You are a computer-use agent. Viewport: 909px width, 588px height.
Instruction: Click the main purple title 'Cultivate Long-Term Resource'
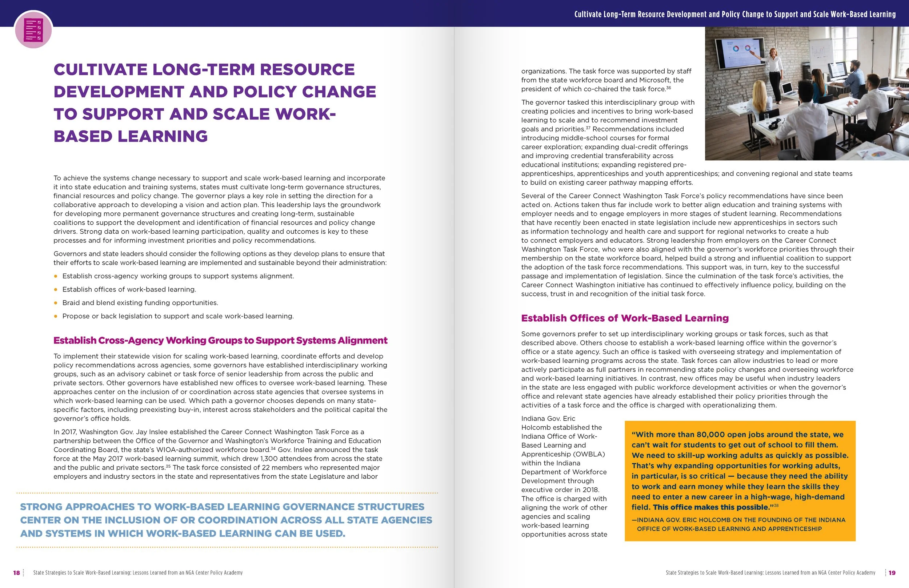pyautogui.click(x=204, y=69)
